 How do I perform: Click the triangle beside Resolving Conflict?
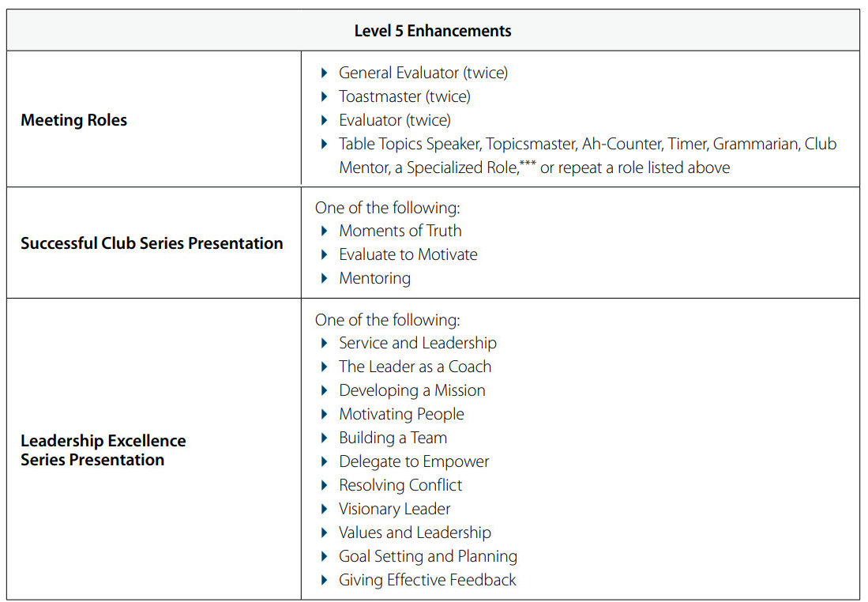click(x=324, y=486)
